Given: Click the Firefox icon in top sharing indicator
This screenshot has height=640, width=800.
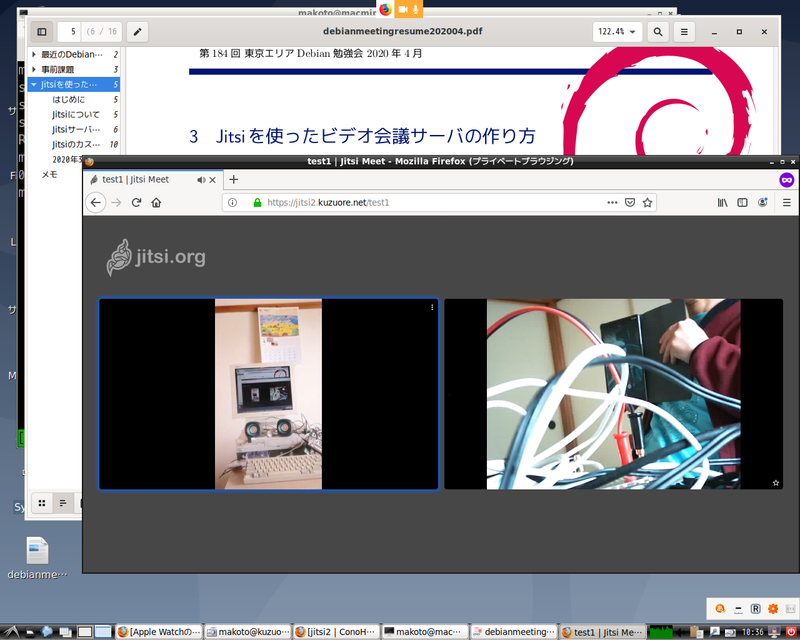Looking at the screenshot, I should (x=385, y=9).
